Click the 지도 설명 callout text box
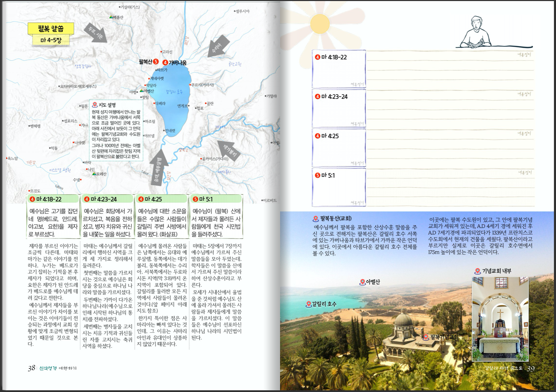 (116, 130)
